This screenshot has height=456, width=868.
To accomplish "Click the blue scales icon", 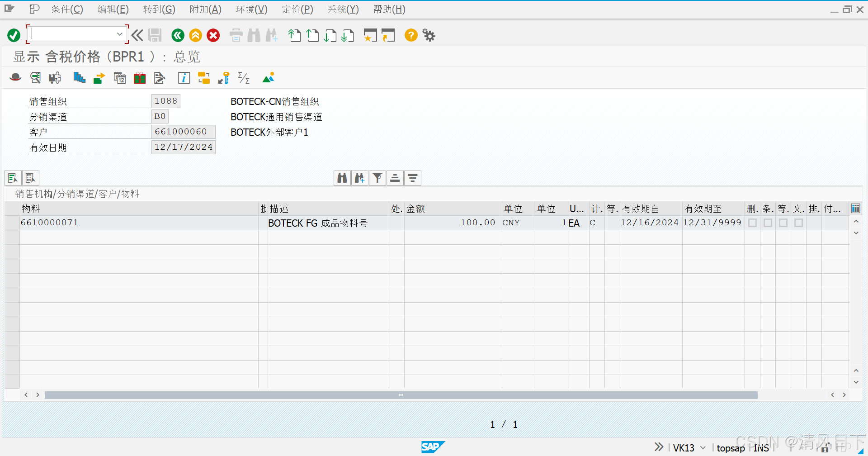I will (x=79, y=78).
